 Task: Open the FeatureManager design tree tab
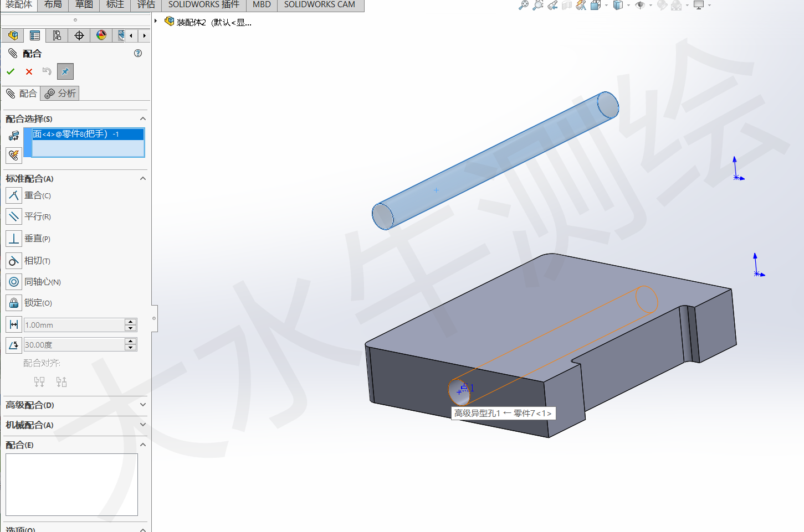13,35
